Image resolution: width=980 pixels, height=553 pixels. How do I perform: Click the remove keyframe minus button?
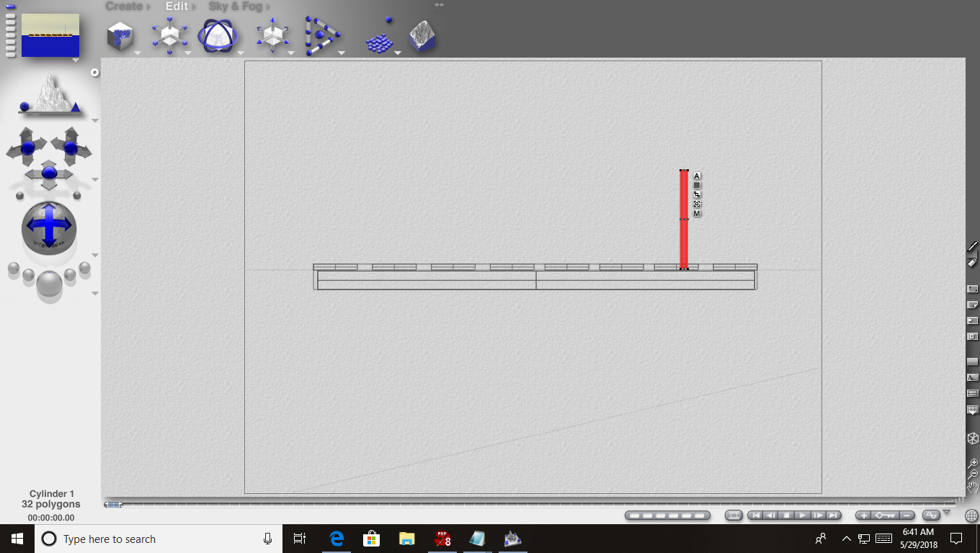click(906, 516)
